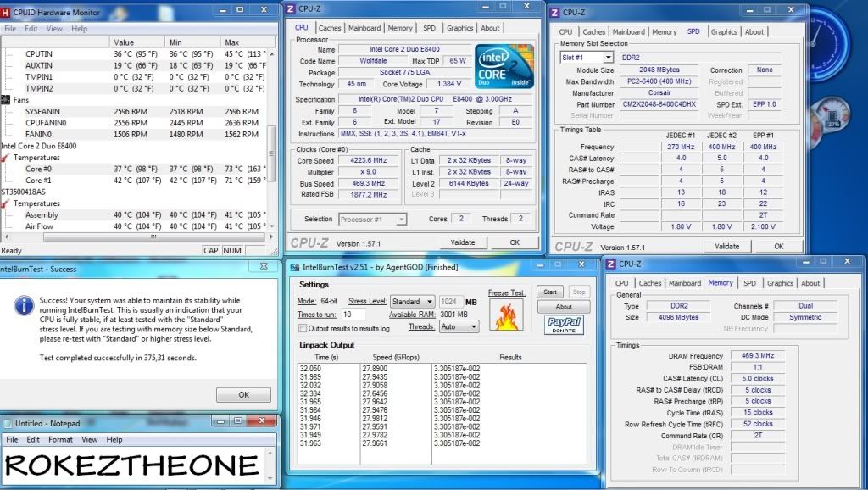
Task: Click the Value column header in HWMonitor
Action: pos(136,42)
